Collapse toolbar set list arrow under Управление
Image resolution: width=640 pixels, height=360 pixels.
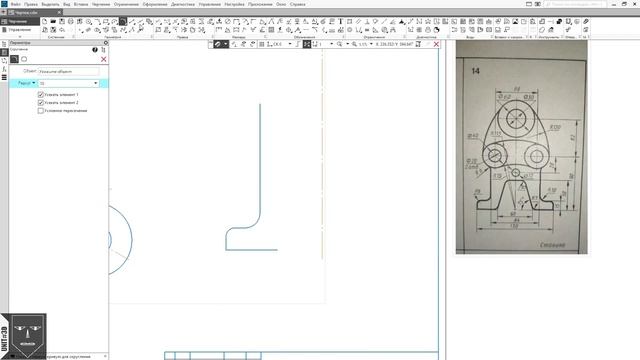(x=20, y=37)
